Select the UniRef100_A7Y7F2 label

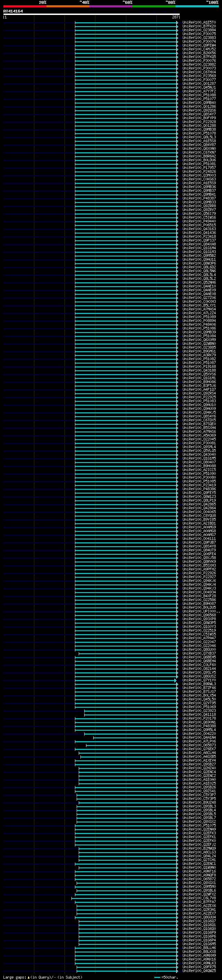pyautogui.click(x=199, y=91)
